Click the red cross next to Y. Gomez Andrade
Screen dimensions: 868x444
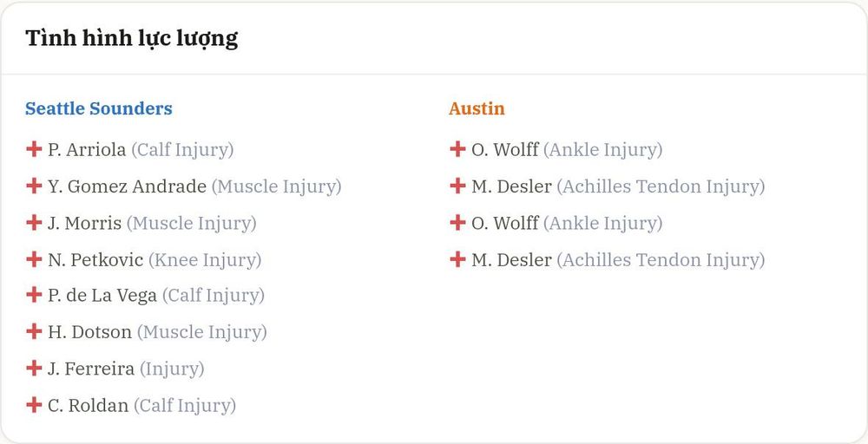34,186
